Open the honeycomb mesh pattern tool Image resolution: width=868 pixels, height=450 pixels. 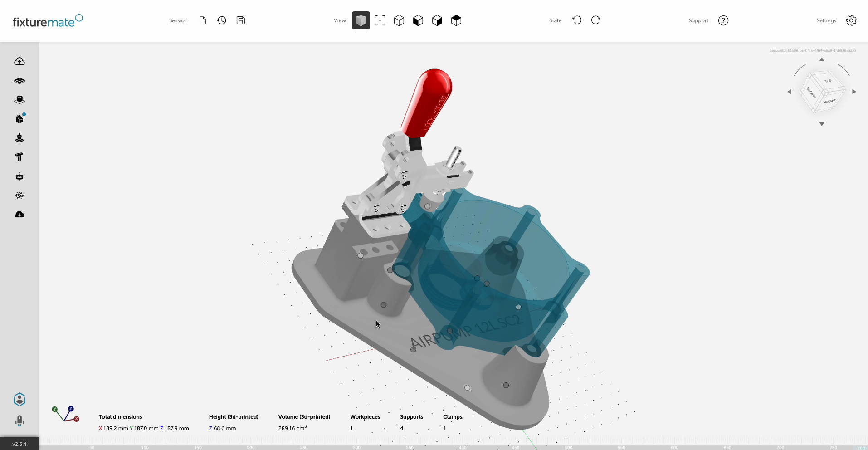pyautogui.click(x=20, y=196)
